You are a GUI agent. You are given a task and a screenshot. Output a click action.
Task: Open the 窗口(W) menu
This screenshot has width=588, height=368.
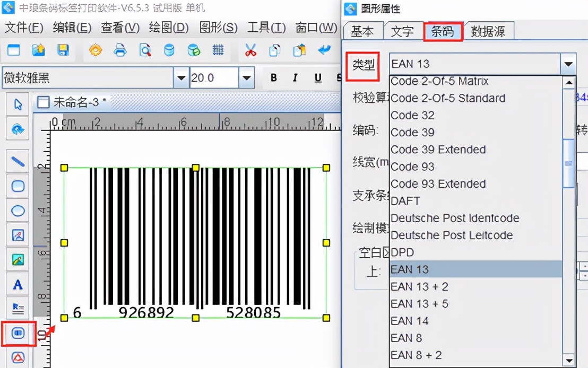[316, 28]
